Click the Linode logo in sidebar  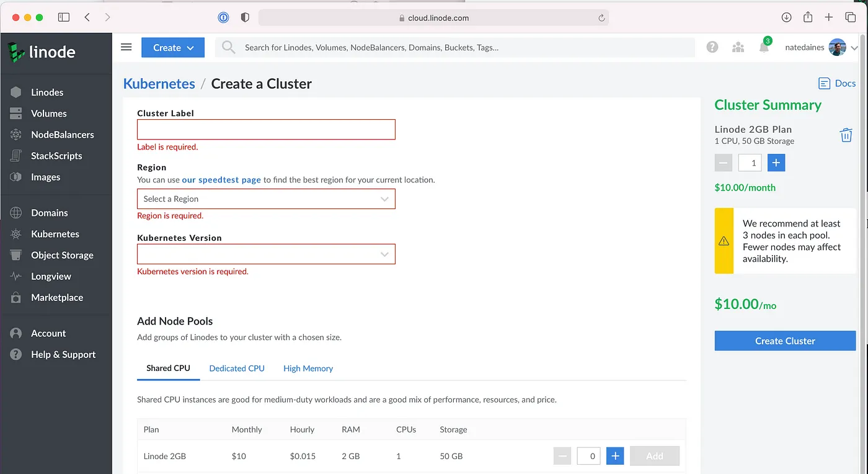click(x=42, y=53)
